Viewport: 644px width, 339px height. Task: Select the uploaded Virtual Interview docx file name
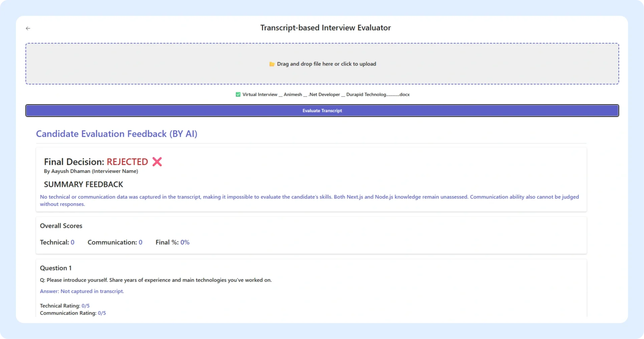[x=326, y=94]
